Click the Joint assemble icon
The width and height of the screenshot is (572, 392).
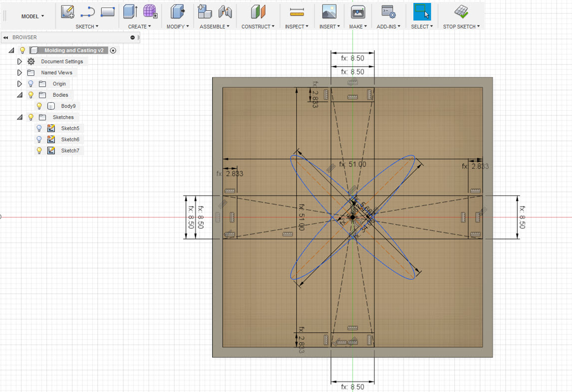(225, 12)
